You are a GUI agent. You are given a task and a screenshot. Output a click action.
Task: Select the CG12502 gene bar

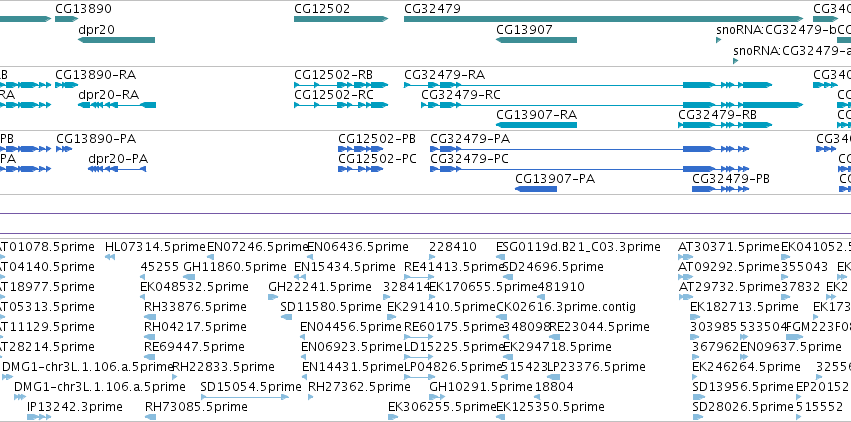pos(341,19)
